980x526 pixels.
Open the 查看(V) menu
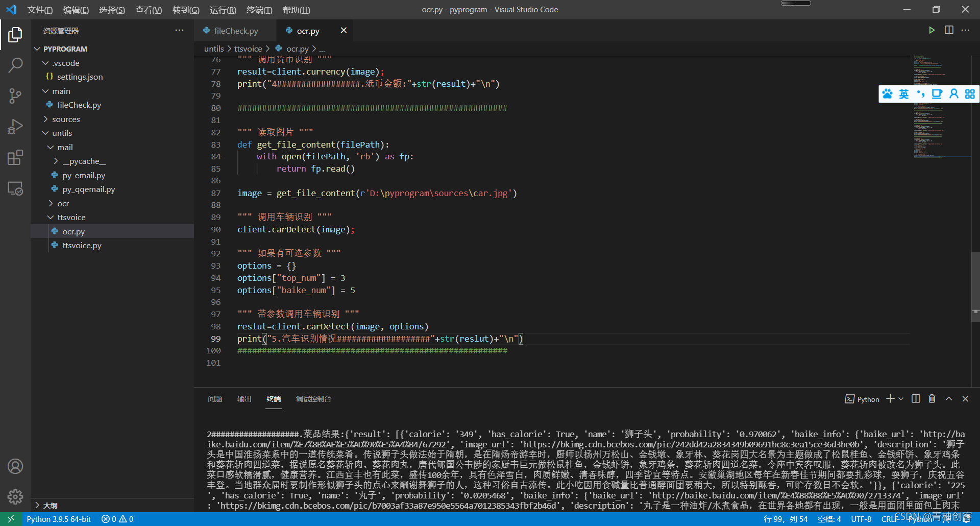pos(149,10)
